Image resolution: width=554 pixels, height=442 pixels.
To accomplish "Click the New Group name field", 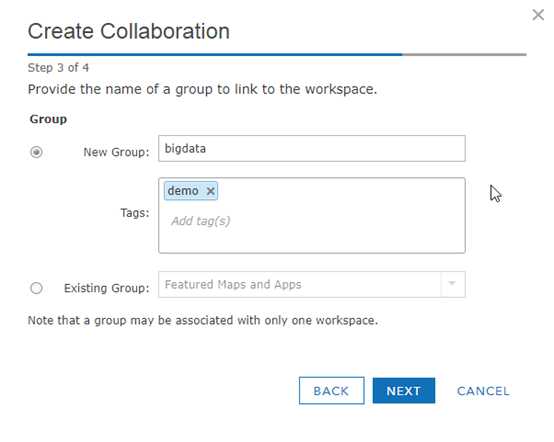I will point(312,148).
